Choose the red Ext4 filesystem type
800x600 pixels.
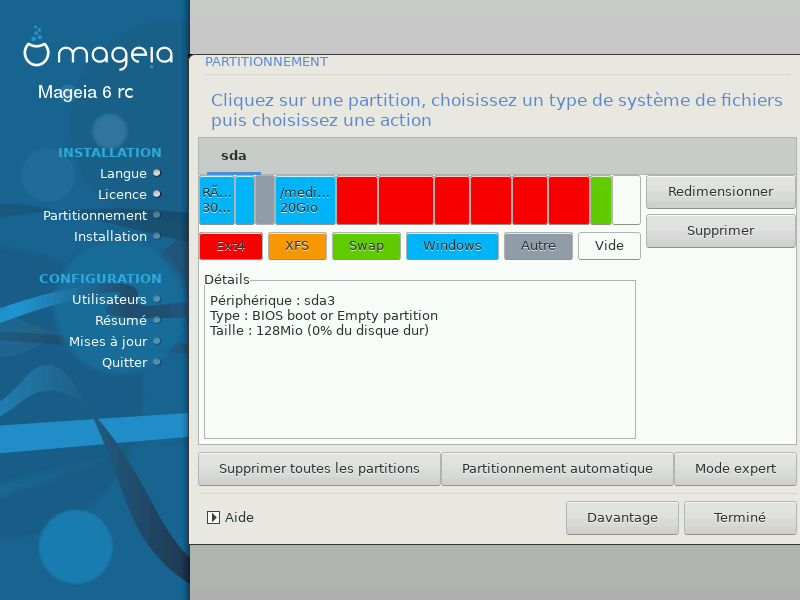[x=231, y=246]
